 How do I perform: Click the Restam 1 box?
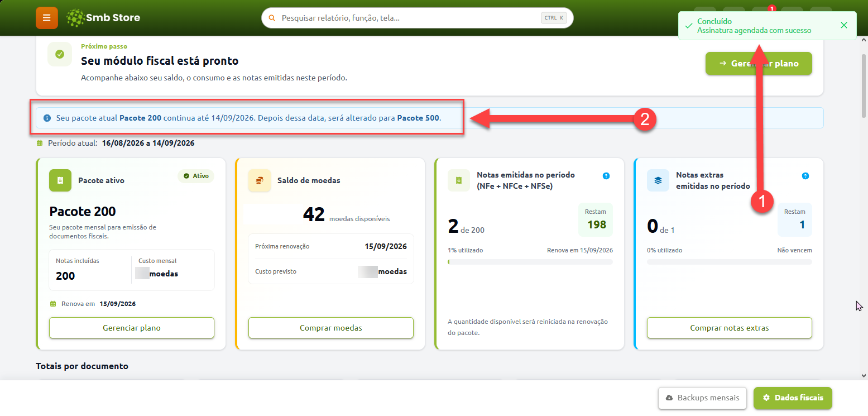point(795,219)
